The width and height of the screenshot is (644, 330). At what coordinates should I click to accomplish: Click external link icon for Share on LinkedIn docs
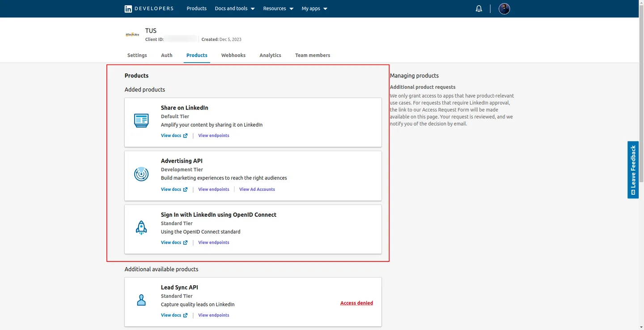[185, 136]
